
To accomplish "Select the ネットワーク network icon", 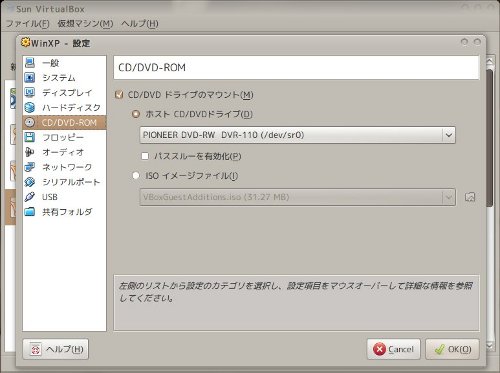I will [30, 167].
